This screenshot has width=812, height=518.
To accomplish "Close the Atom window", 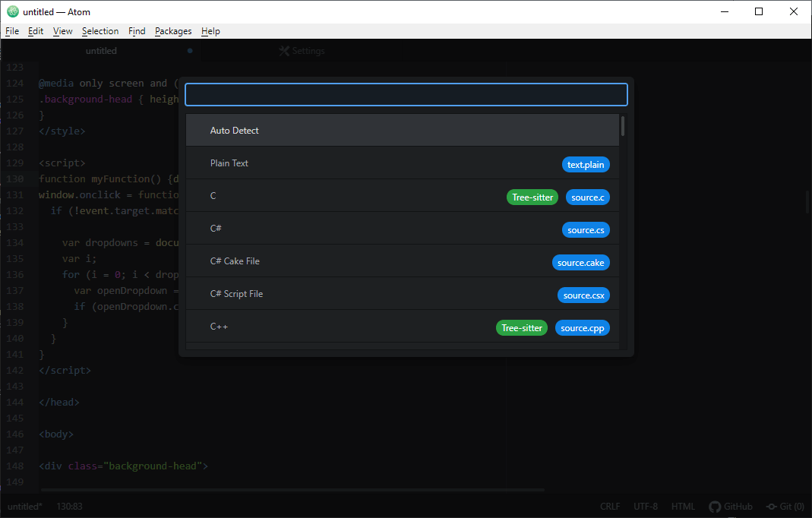I will pyautogui.click(x=793, y=11).
